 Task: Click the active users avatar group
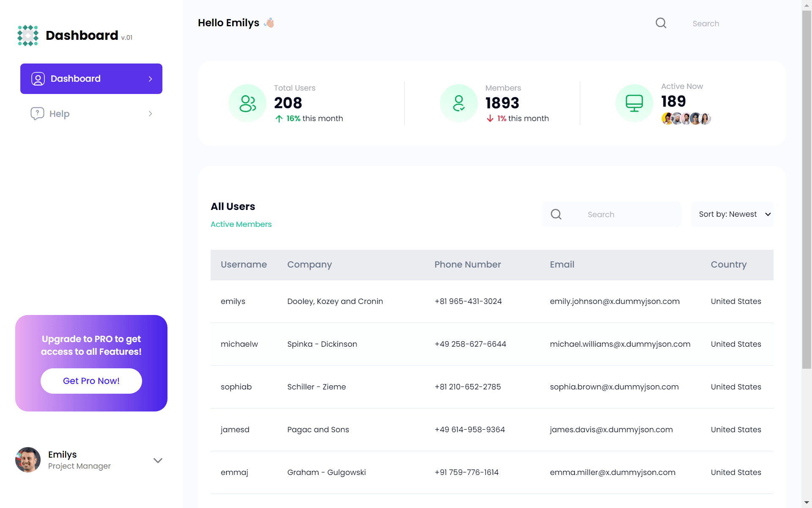(x=686, y=119)
